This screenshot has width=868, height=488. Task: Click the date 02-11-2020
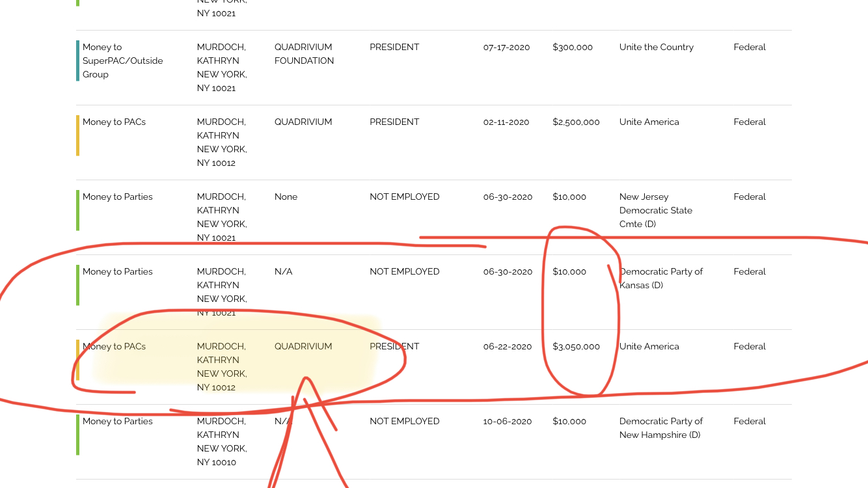tap(506, 122)
